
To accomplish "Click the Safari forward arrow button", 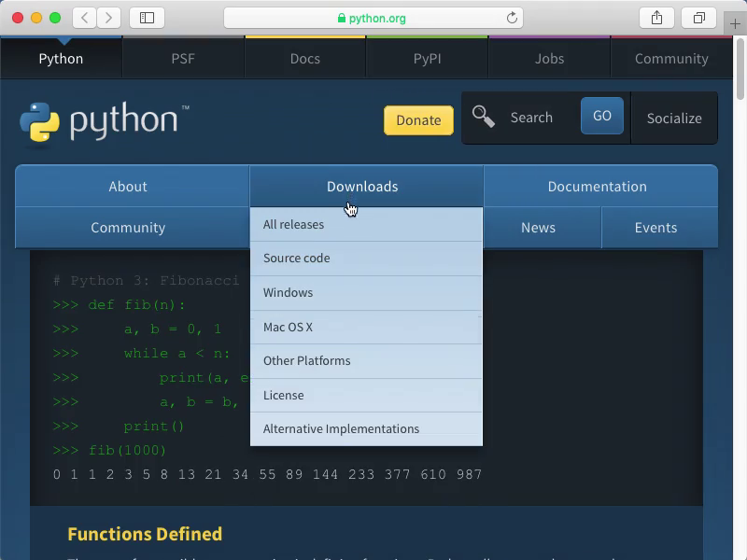I will [x=109, y=18].
